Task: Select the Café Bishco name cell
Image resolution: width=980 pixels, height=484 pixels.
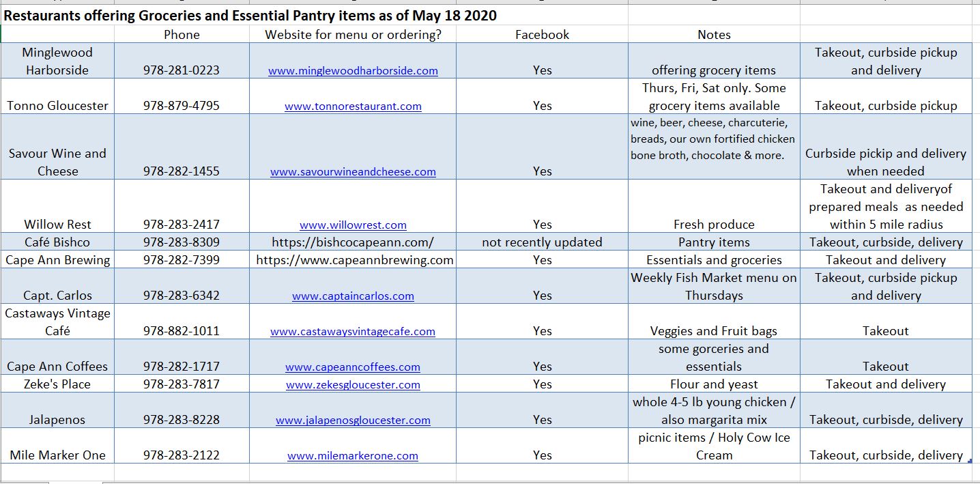Action: point(57,242)
